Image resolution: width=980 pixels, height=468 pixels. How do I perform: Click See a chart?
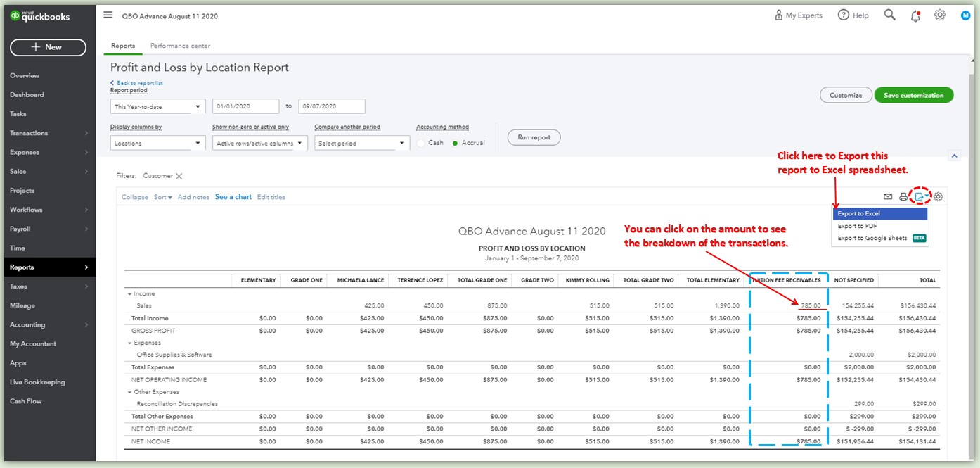point(233,197)
